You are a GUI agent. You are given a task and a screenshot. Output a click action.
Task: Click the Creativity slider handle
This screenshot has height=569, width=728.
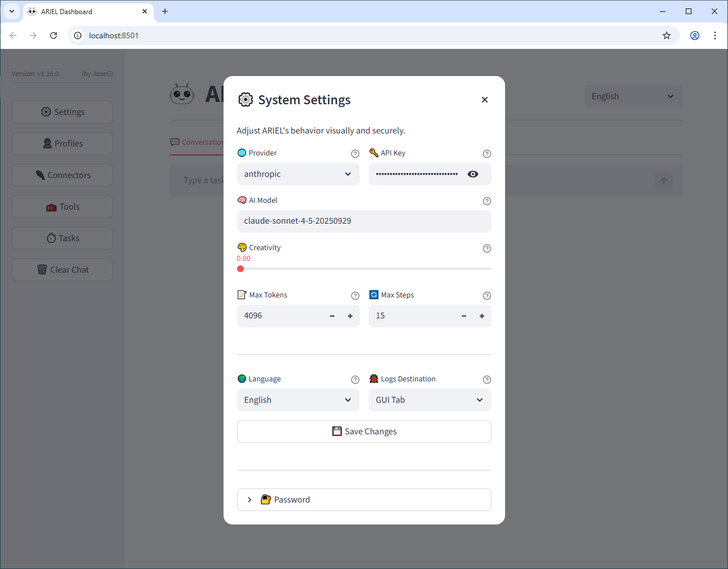point(240,269)
